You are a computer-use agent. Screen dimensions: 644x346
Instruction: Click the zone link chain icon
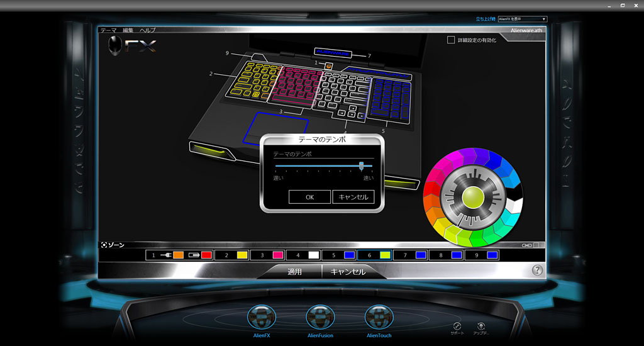(526, 245)
